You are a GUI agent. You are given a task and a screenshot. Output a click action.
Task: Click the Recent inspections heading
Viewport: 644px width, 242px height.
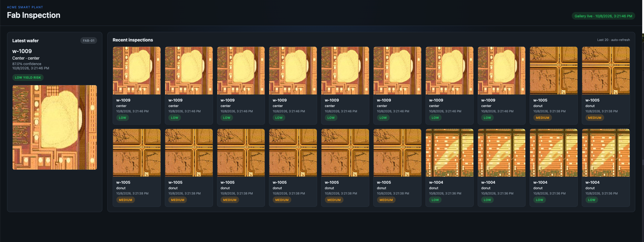pos(133,40)
